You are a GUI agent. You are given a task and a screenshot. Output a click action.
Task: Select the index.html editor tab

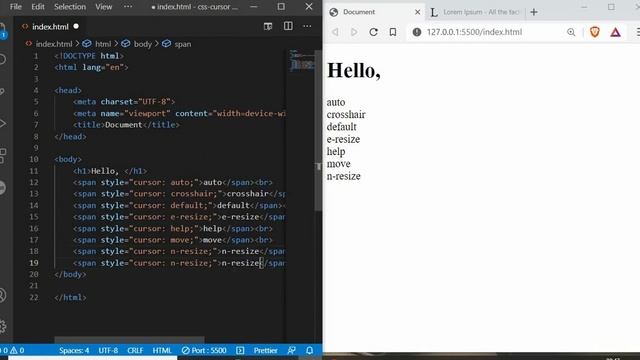pos(50,27)
